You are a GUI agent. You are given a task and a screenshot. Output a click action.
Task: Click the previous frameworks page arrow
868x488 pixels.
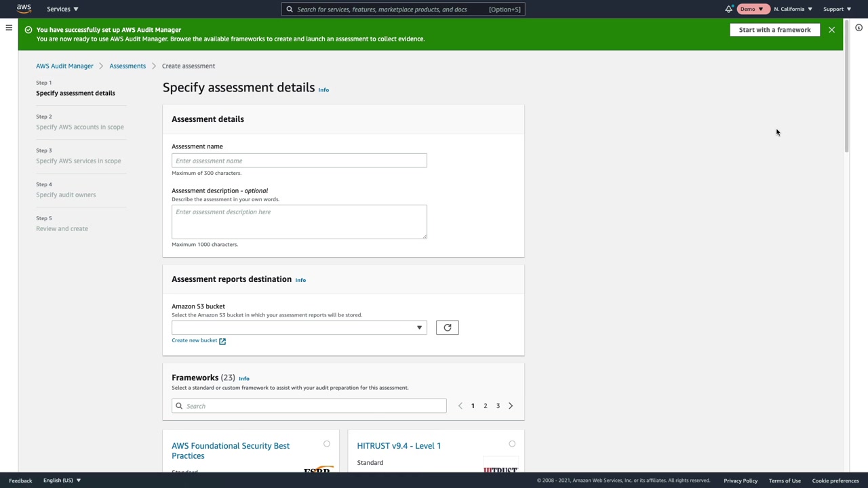click(460, 406)
